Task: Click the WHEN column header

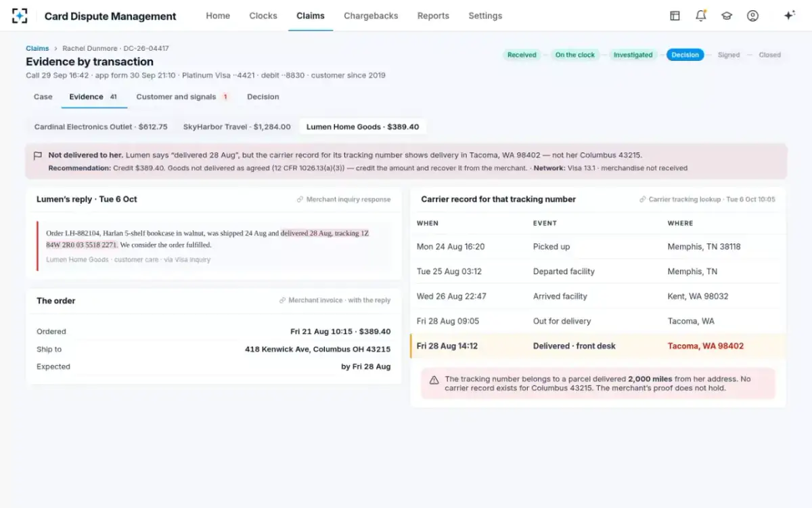Action: (x=428, y=224)
